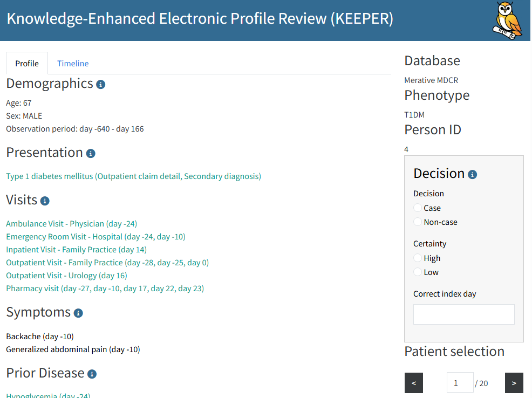Switch to the Timeline tab
532x398 pixels.
[73, 64]
